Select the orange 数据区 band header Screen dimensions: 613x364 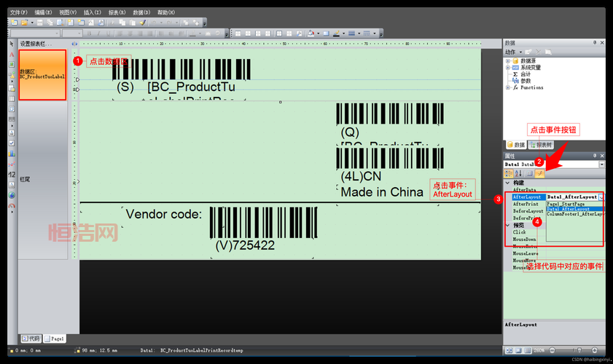click(x=42, y=74)
